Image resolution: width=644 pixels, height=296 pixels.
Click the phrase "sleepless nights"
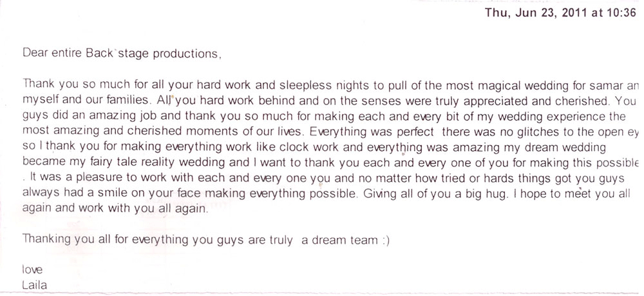pos(281,85)
